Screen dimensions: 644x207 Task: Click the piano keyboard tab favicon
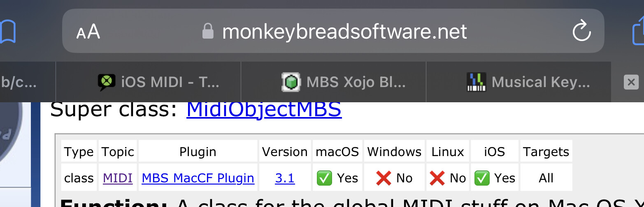[477, 82]
